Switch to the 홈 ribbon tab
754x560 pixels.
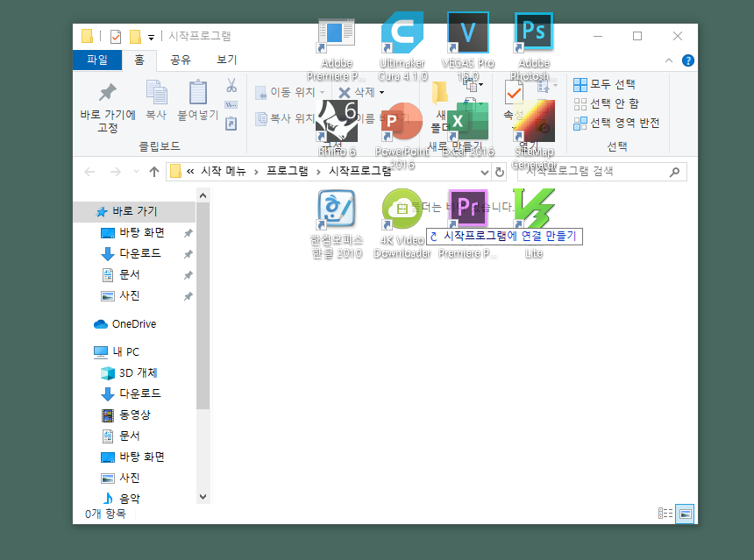[x=139, y=60]
